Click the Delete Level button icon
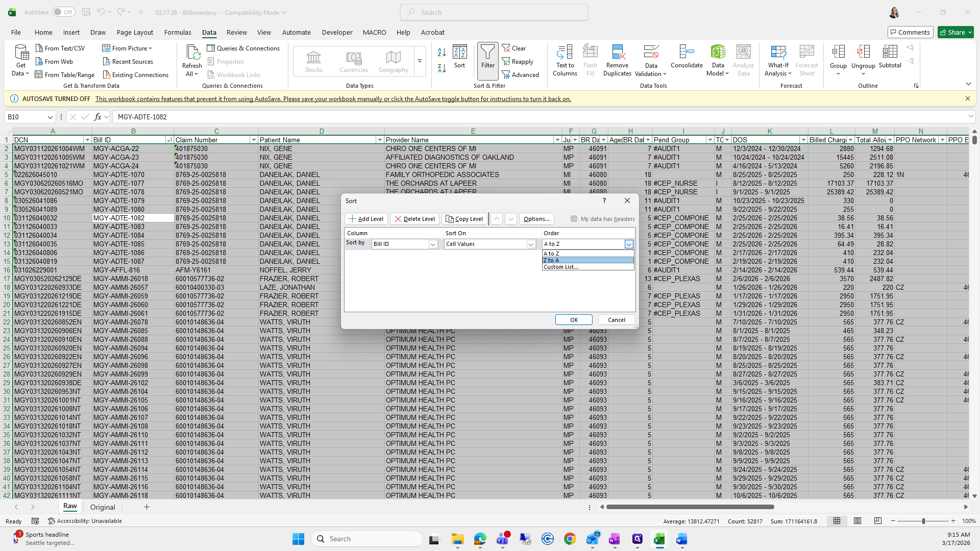 (398, 219)
